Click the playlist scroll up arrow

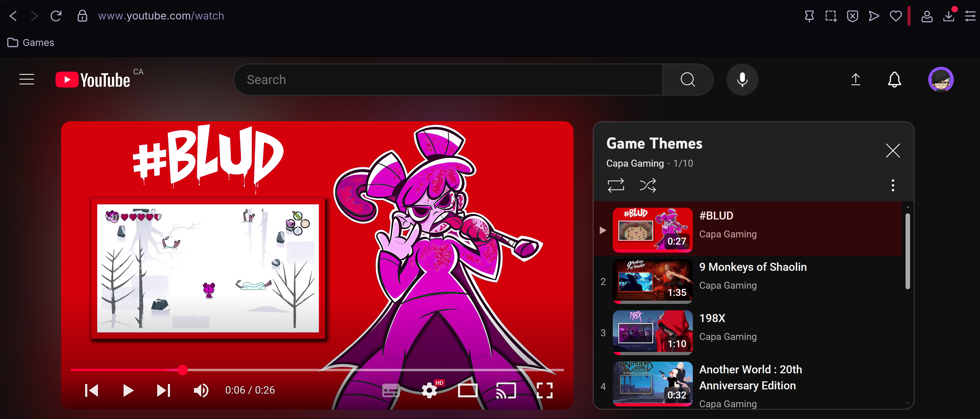[x=907, y=207]
